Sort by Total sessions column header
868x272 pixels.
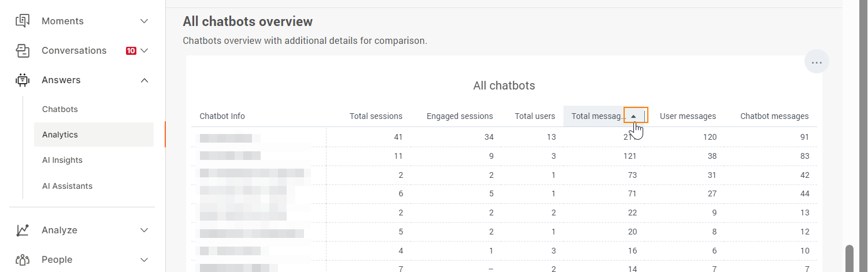tap(376, 116)
